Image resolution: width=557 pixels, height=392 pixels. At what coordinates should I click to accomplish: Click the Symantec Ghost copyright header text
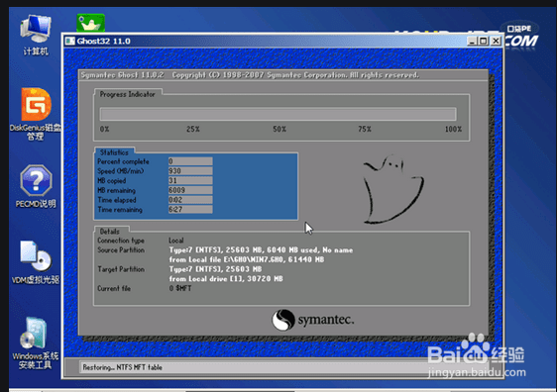[250, 75]
